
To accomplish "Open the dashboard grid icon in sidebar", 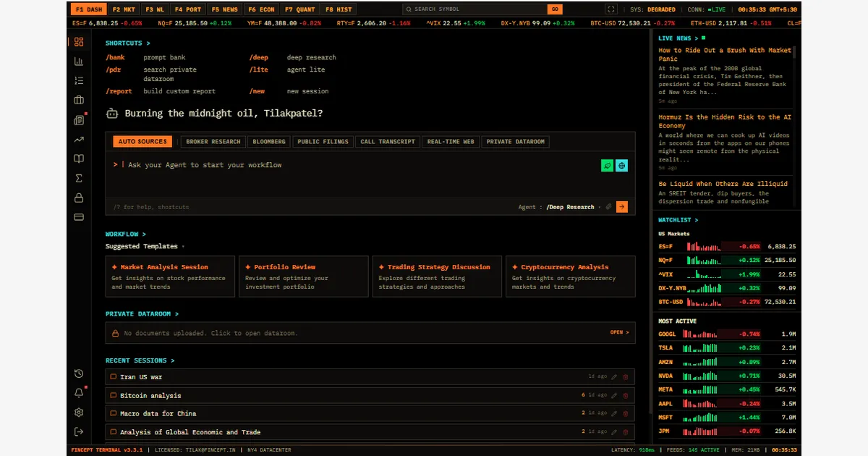I will 79,42.
